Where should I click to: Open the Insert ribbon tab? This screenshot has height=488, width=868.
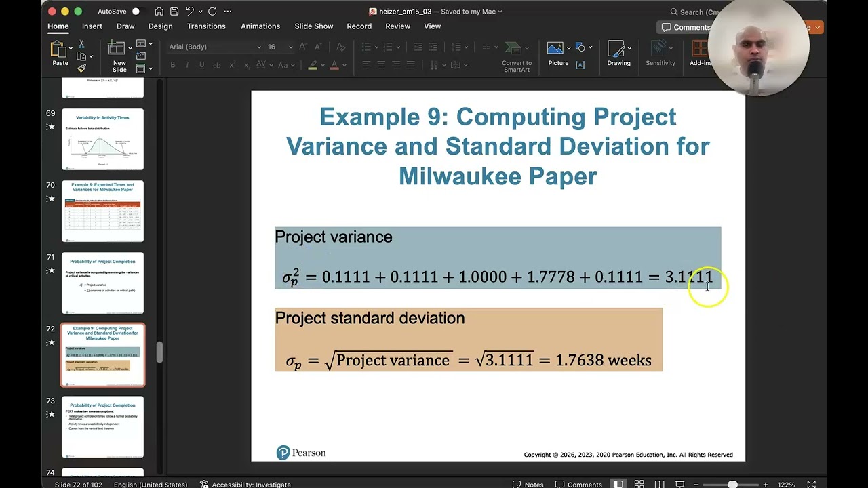[x=92, y=26]
